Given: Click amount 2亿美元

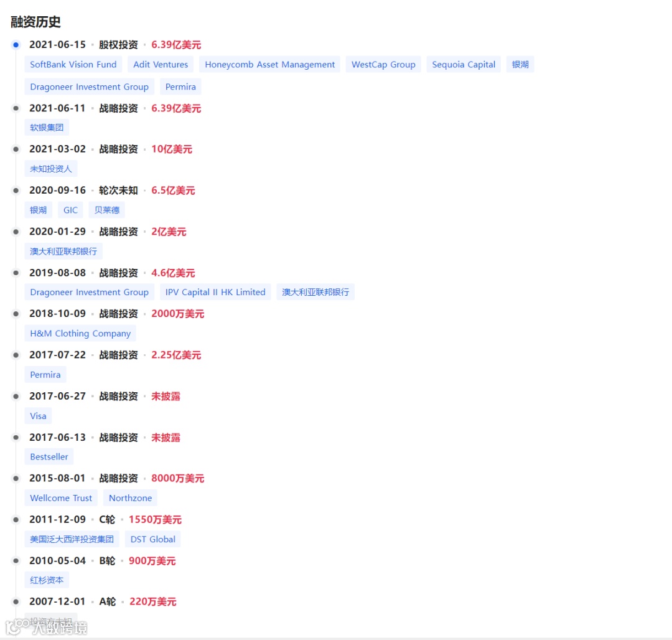Looking at the screenshot, I should 169,232.
